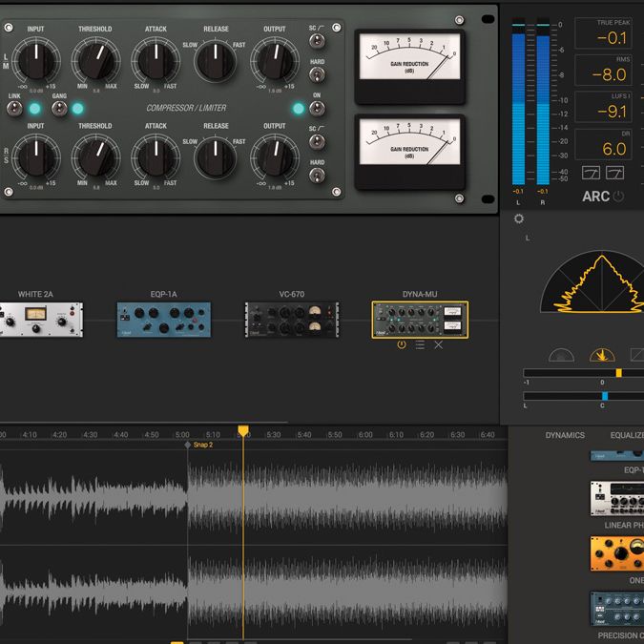Click the left VU meter mode icon

coord(589,172)
